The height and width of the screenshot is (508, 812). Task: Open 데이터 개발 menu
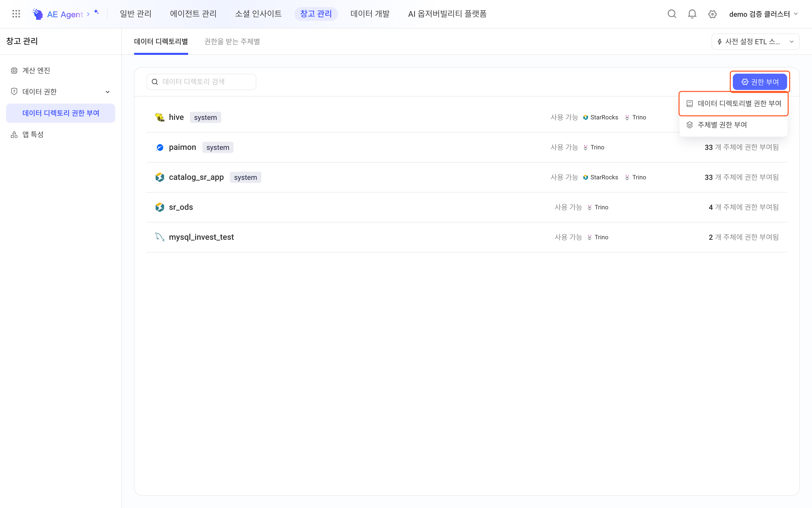pos(370,14)
